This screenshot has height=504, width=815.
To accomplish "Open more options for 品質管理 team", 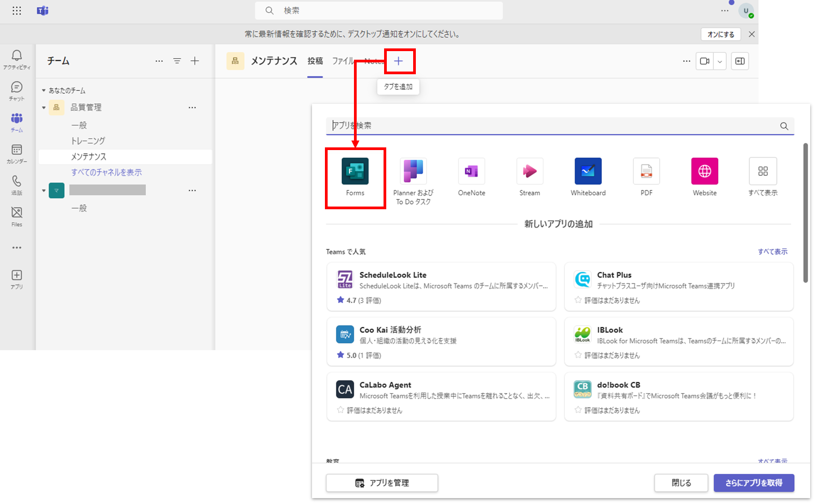I will coord(192,108).
